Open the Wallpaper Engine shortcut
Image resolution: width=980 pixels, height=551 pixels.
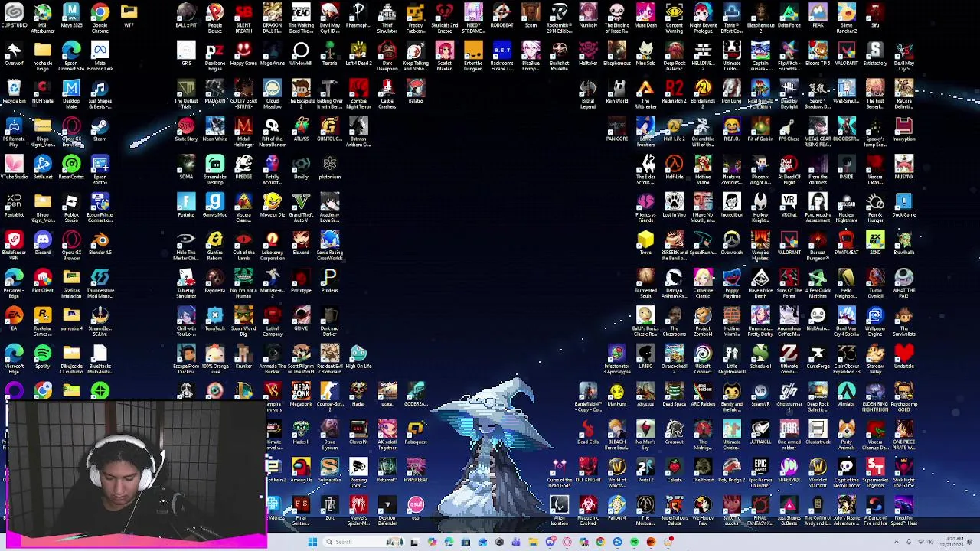(x=875, y=321)
